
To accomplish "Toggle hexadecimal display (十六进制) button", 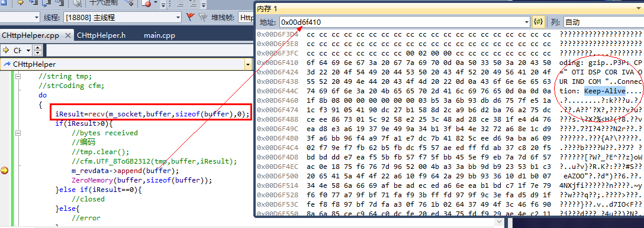I will click(x=104, y=2).
